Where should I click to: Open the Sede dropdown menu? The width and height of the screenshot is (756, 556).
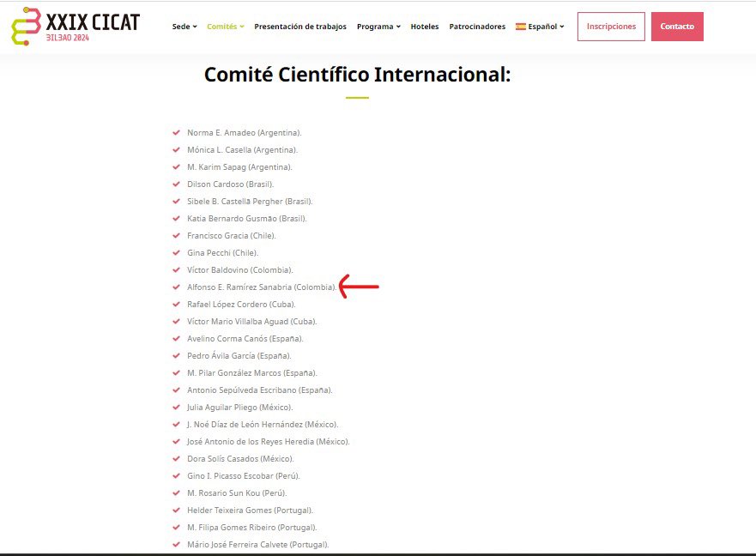coord(184,27)
